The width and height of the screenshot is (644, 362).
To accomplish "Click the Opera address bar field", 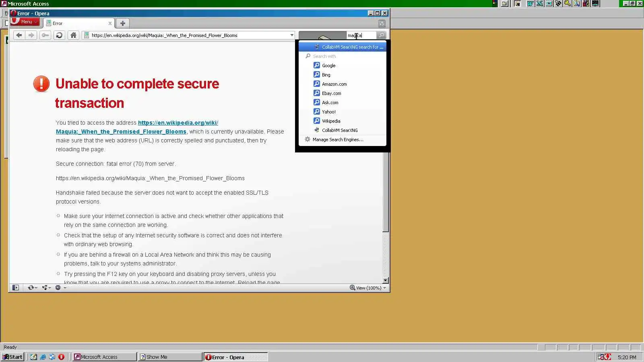I will point(188,35).
